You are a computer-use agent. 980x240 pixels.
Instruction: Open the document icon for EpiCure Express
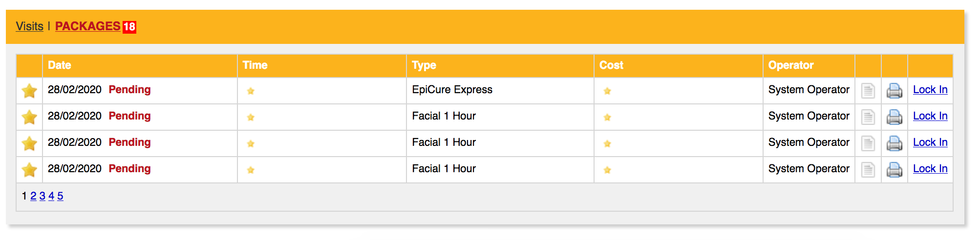point(868,91)
